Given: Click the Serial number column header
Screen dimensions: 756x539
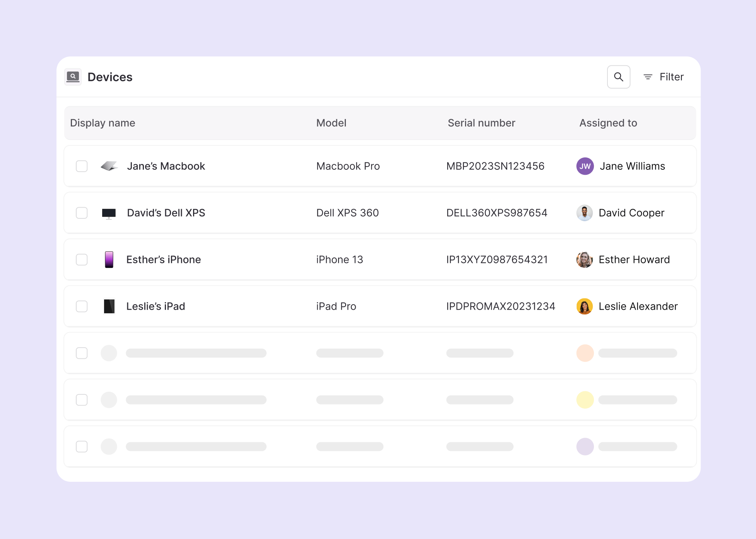Looking at the screenshot, I should 481,123.
